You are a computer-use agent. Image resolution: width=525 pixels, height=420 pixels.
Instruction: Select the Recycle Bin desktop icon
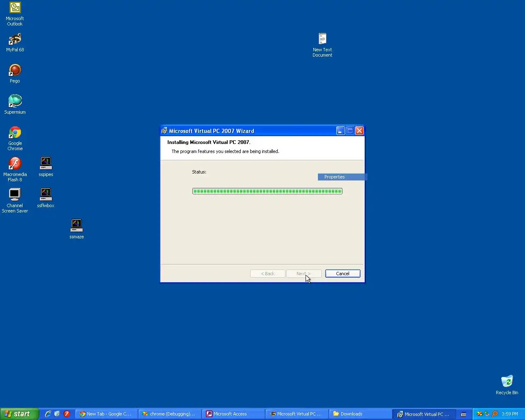pos(507,385)
